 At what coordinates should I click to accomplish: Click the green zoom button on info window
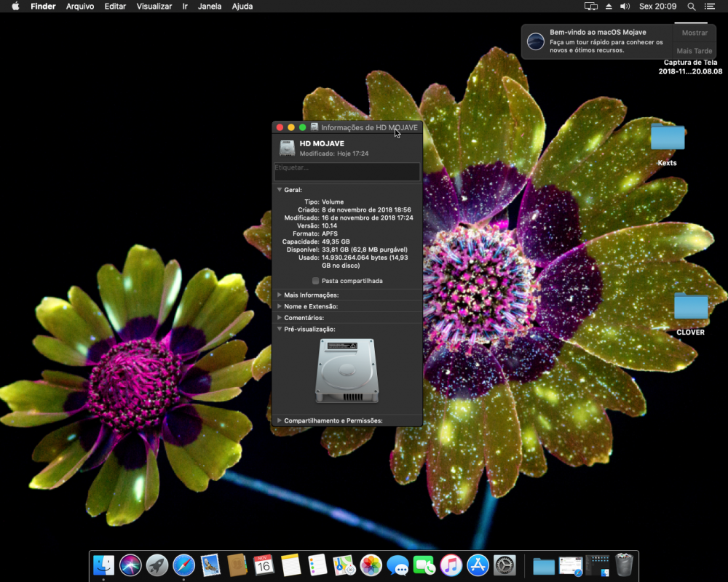[303, 127]
